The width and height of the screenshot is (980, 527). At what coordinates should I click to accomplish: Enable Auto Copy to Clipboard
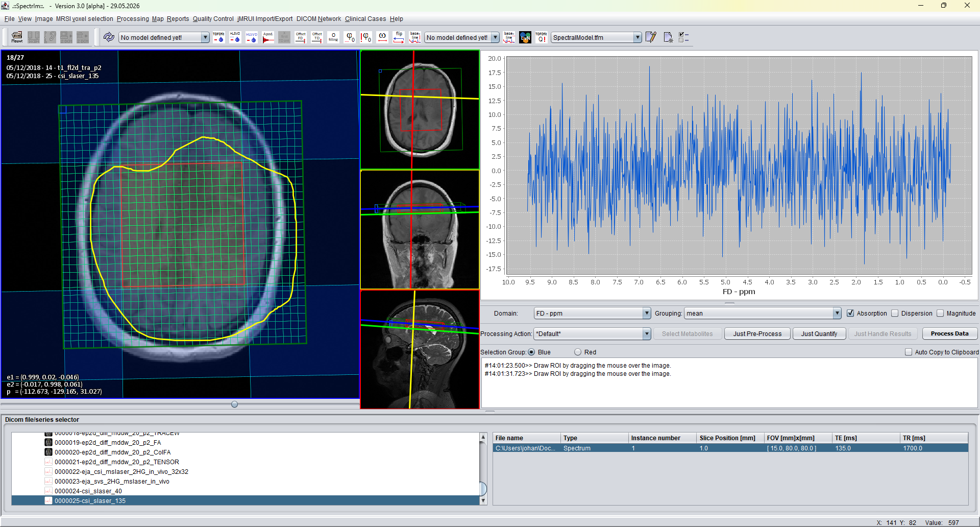[909, 352]
